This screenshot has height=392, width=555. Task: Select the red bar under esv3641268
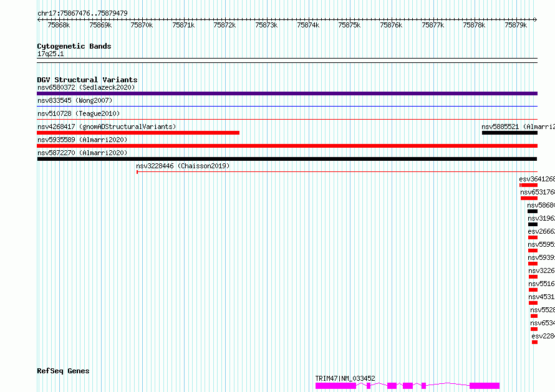coord(528,185)
